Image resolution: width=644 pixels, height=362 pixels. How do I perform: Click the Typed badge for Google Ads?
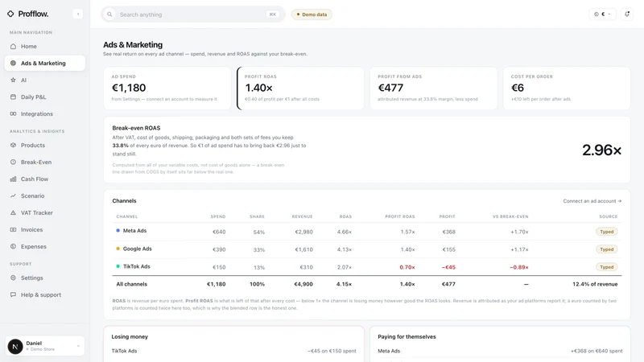607,249
